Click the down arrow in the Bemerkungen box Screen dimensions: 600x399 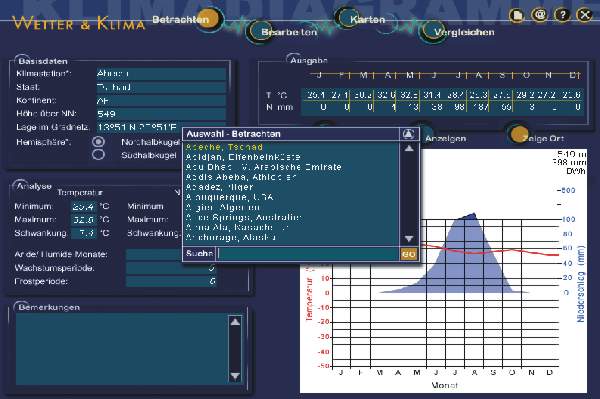point(235,376)
